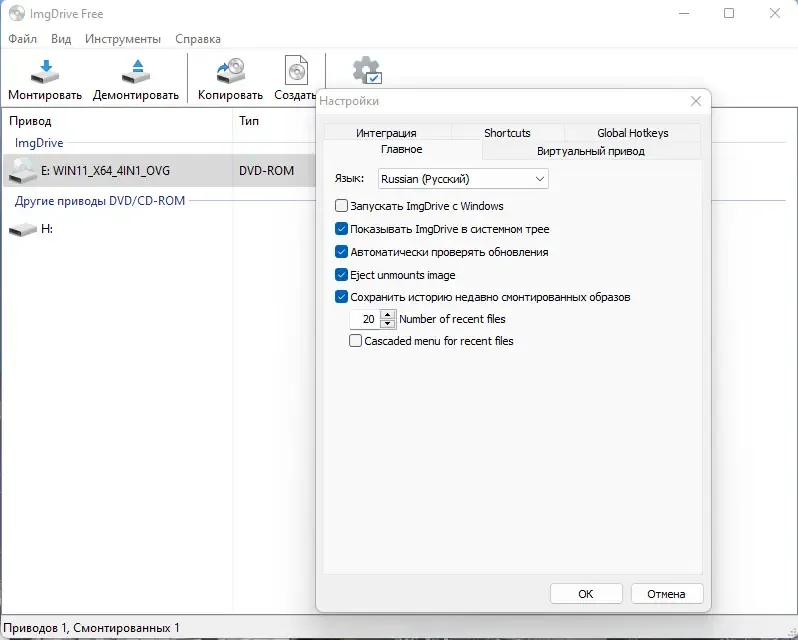Viewport: 798px width, 640px height.
Task: Click the H: drive icon
Action: point(23,229)
